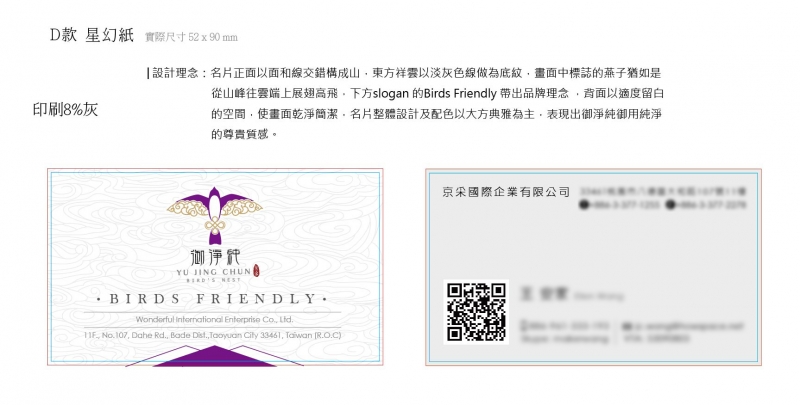Click the purple mountain triangle graphic

click(x=214, y=356)
